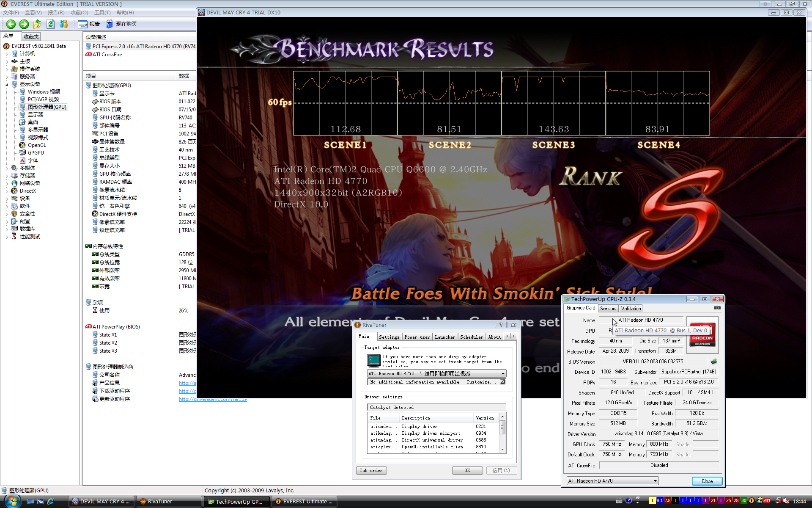Expand the 操作系统 tree node
The height and width of the screenshot is (508, 812).
click(x=7, y=69)
